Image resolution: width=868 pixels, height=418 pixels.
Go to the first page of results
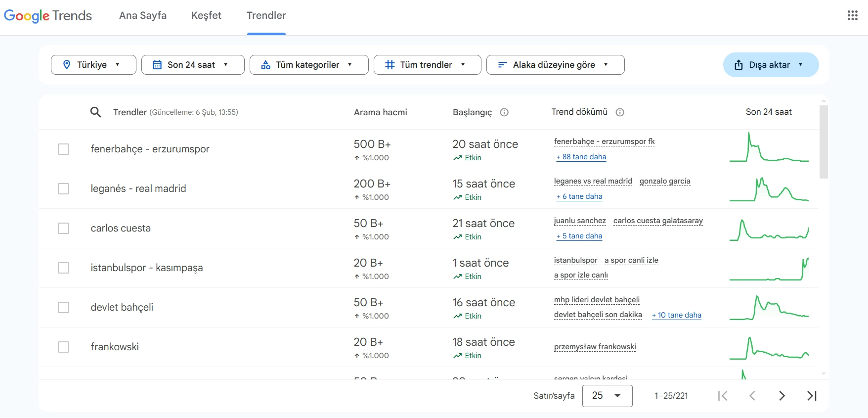(723, 396)
